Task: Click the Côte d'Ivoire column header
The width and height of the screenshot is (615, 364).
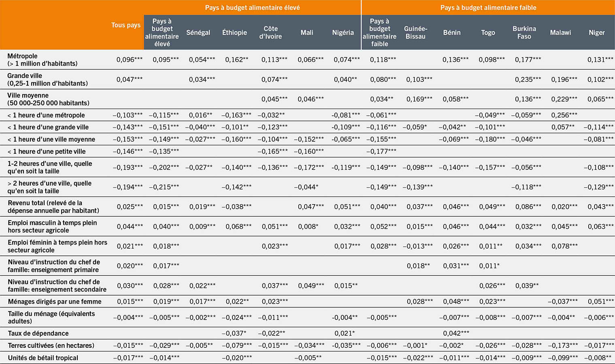Action: pyautogui.click(x=271, y=33)
